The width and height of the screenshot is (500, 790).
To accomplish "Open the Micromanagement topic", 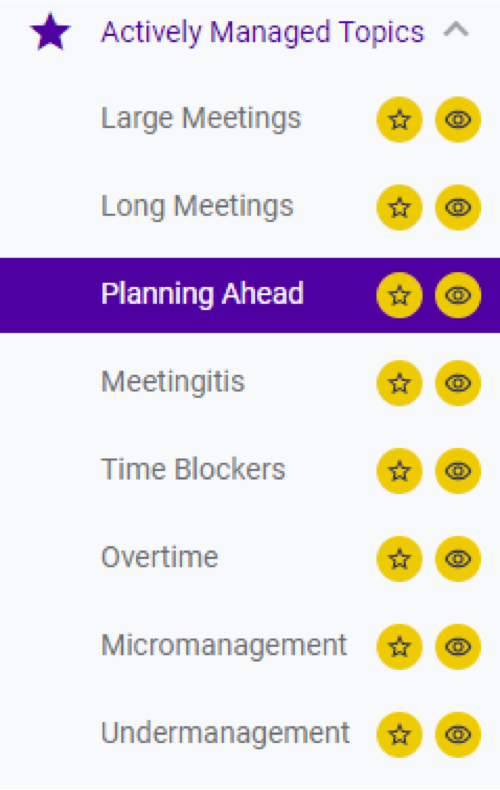I will [224, 645].
